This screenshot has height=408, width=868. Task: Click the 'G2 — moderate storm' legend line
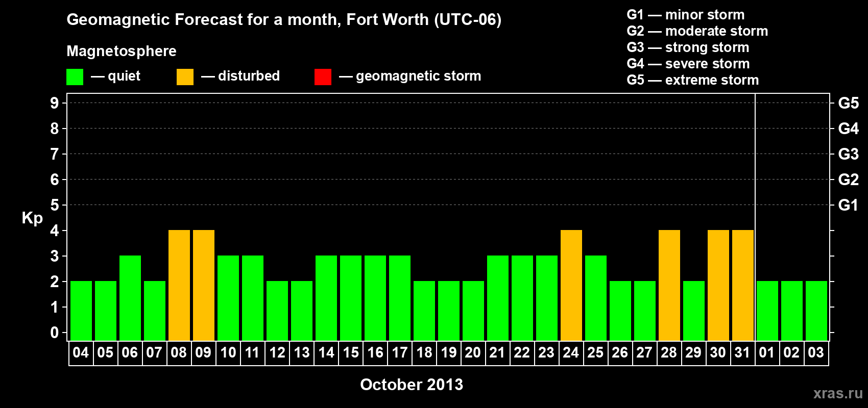(697, 31)
